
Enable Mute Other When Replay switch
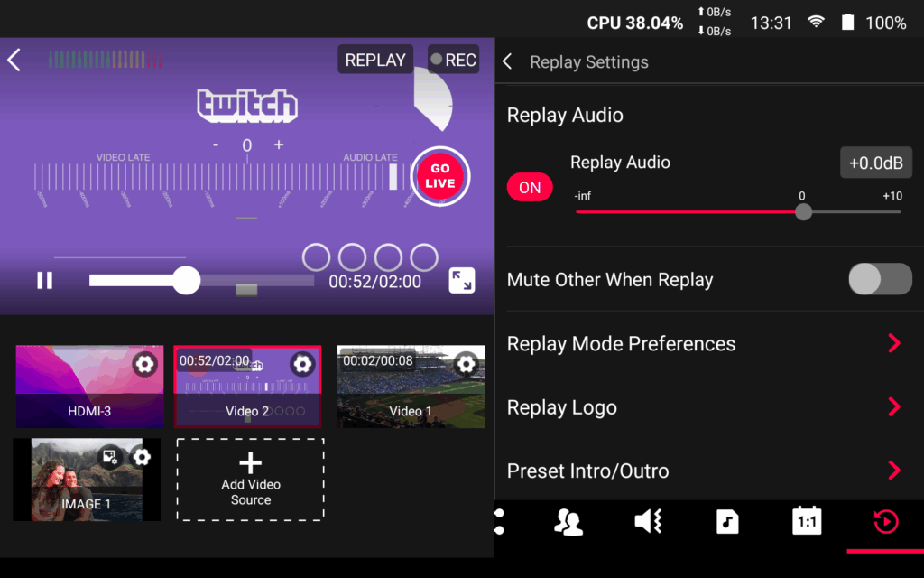880,279
